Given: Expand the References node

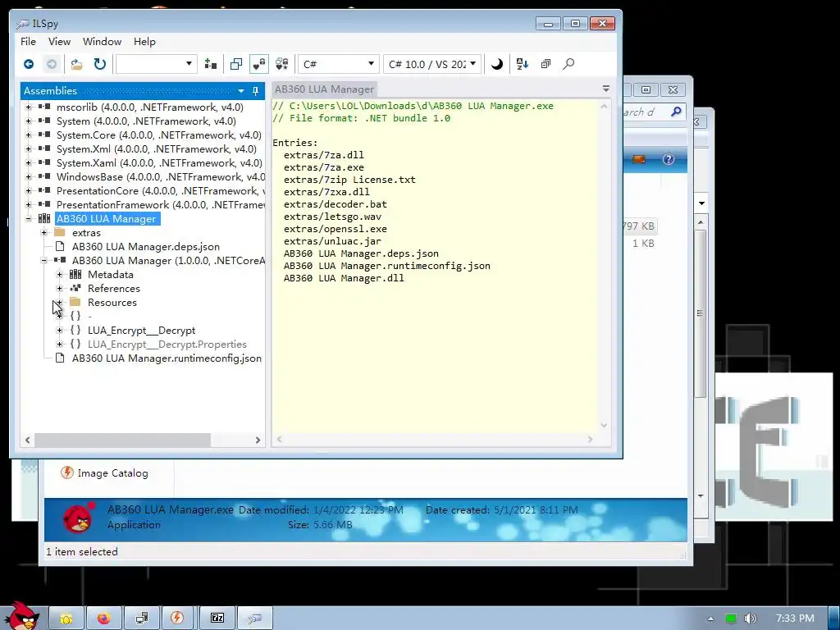Looking at the screenshot, I should pos(59,288).
